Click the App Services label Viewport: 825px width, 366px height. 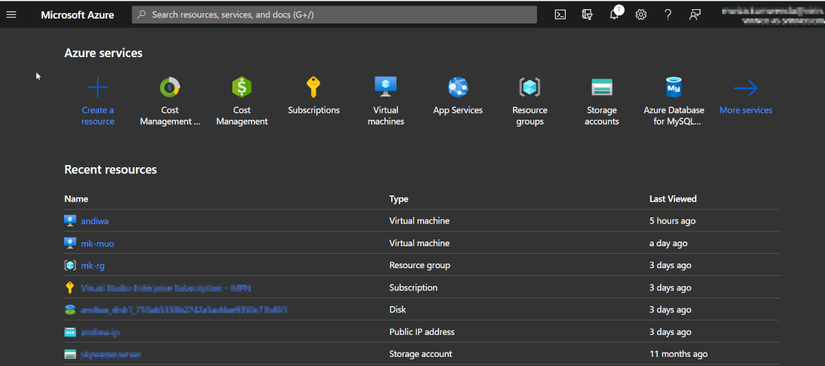[x=458, y=110]
